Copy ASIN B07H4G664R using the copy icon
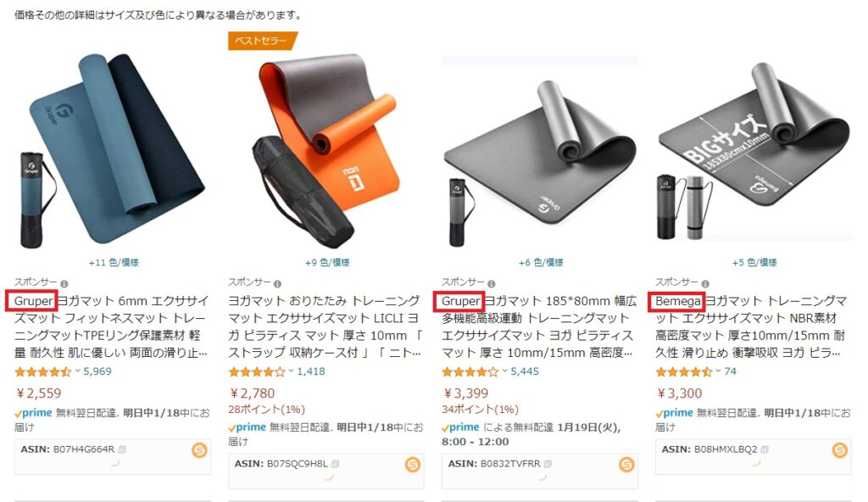The height and width of the screenshot is (502, 868). pos(122,449)
